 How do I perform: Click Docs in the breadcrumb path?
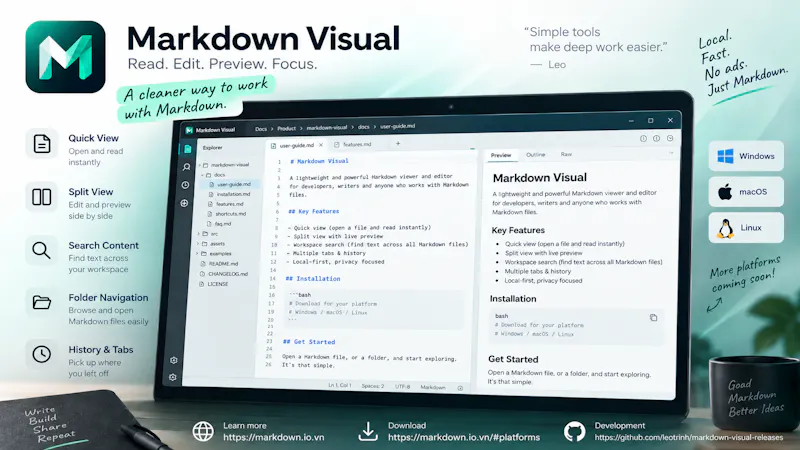[x=261, y=129]
